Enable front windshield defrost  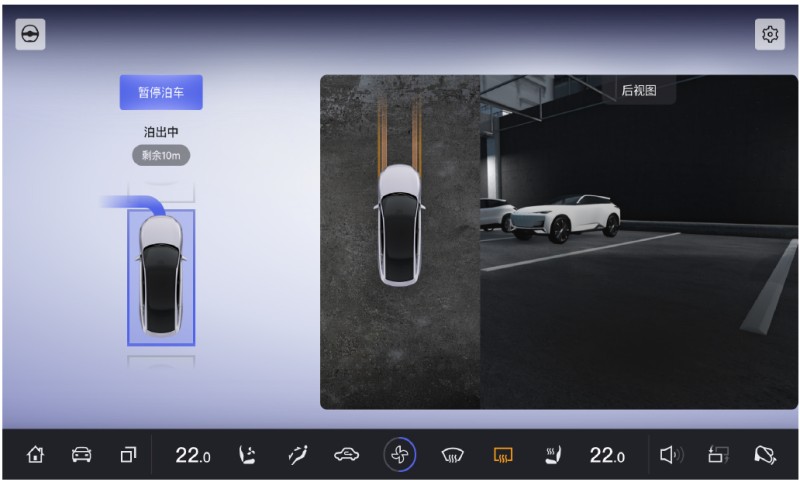coord(453,454)
